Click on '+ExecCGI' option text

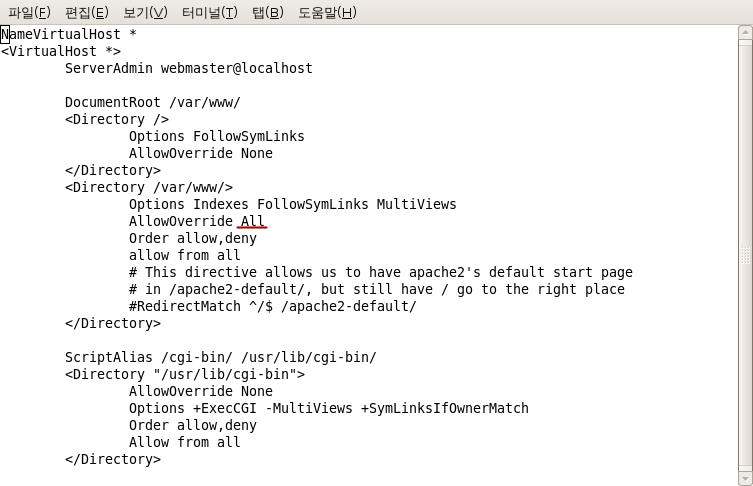click(x=225, y=408)
